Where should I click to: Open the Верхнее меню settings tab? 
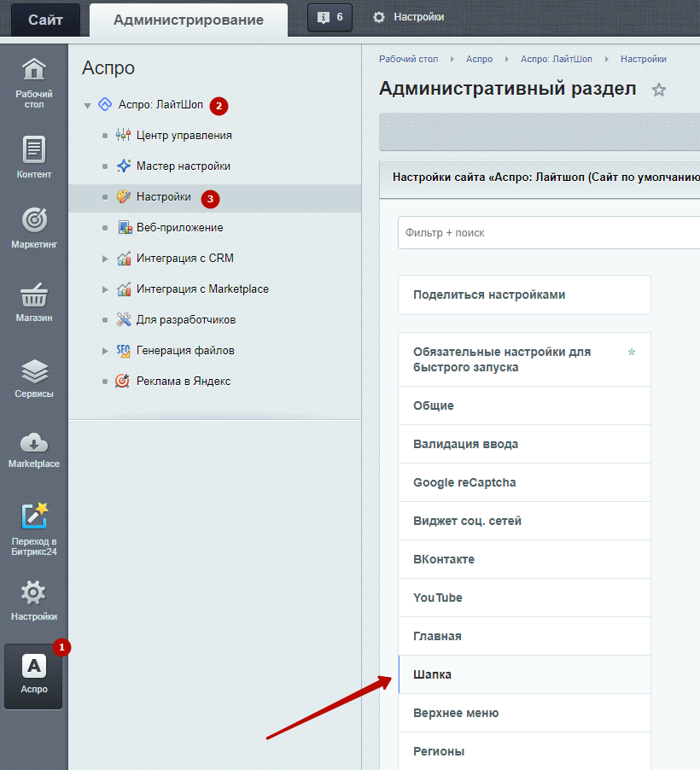tap(524, 713)
